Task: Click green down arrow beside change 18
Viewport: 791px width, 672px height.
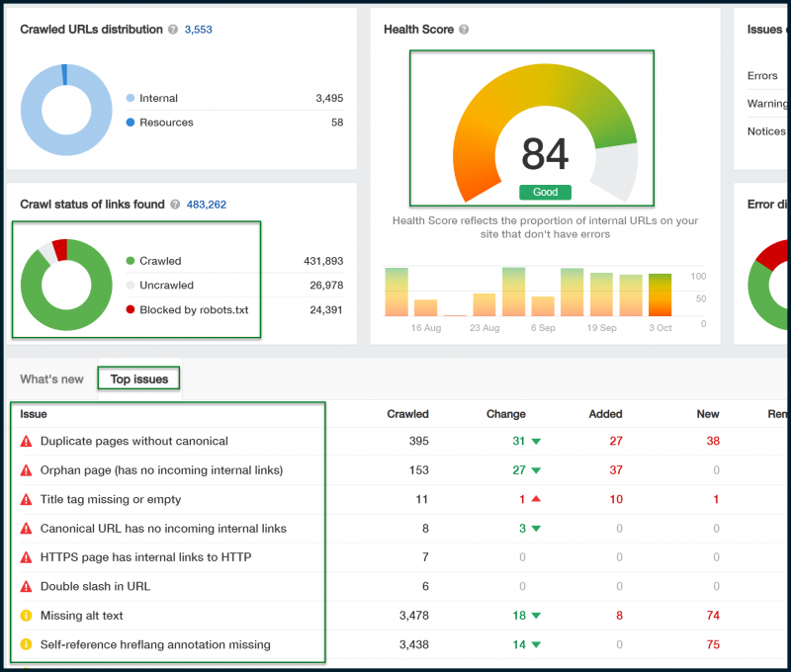Action: coord(536,616)
